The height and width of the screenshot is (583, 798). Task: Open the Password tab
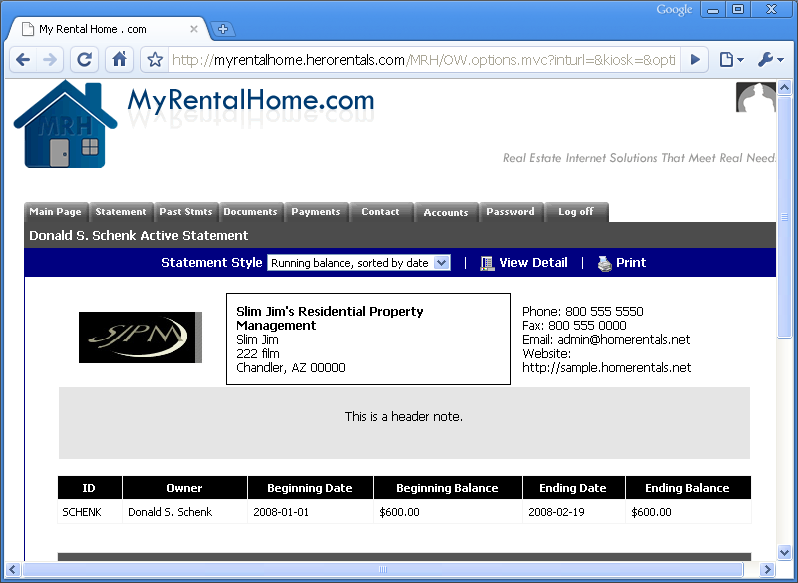(510, 212)
